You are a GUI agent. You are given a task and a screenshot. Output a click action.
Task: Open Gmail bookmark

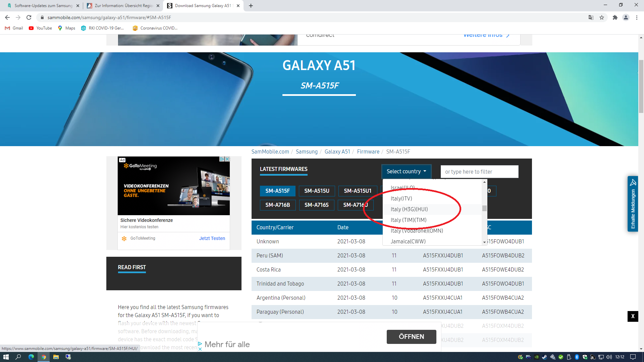[14, 28]
